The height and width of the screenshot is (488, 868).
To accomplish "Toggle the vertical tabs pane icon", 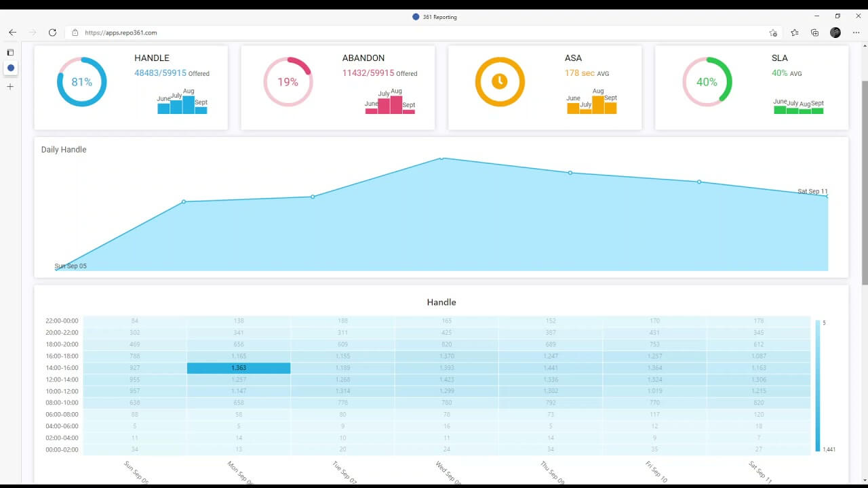I will click(x=10, y=52).
